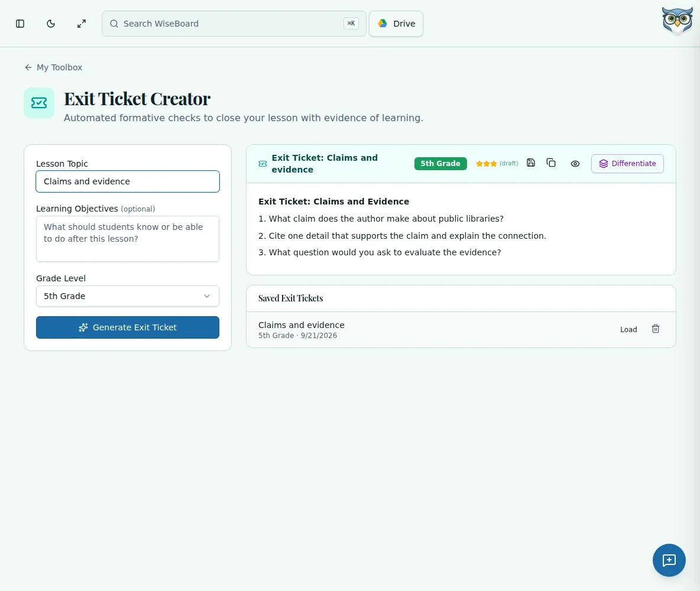Click the three-star draft rating
Screen dimensions: 700x591
(497, 163)
